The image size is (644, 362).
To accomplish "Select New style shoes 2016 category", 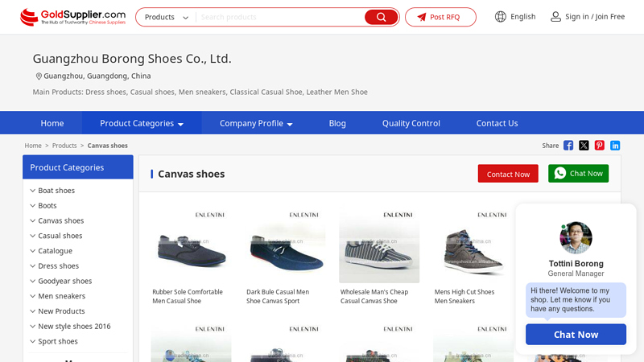I will pyautogui.click(x=74, y=327).
